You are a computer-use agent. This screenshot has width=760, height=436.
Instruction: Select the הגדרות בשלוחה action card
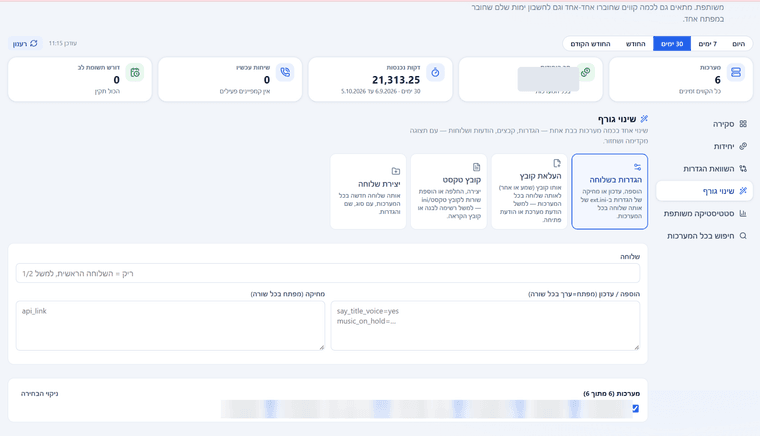[610, 191]
